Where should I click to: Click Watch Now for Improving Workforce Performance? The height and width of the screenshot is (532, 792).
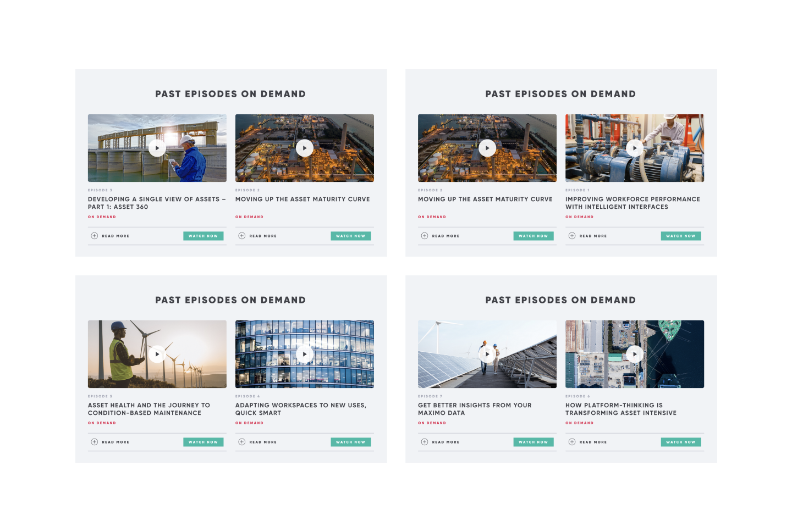pyautogui.click(x=681, y=236)
